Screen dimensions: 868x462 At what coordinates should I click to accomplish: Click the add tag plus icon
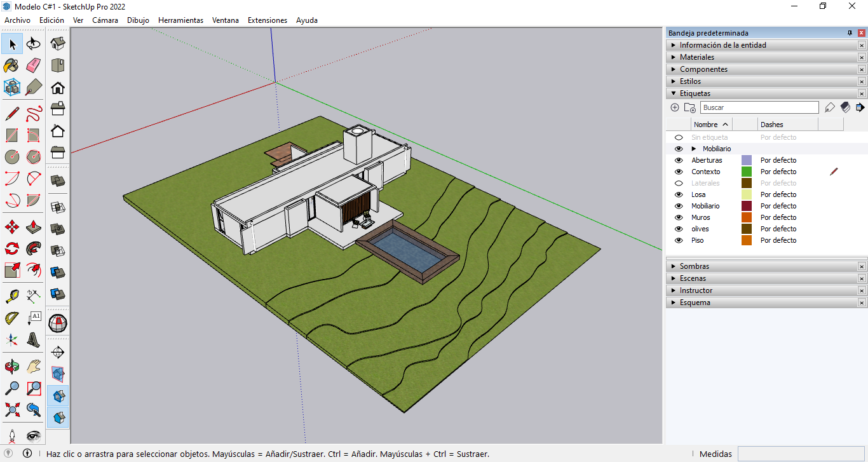pyautogui.click(x=675, y=107)
